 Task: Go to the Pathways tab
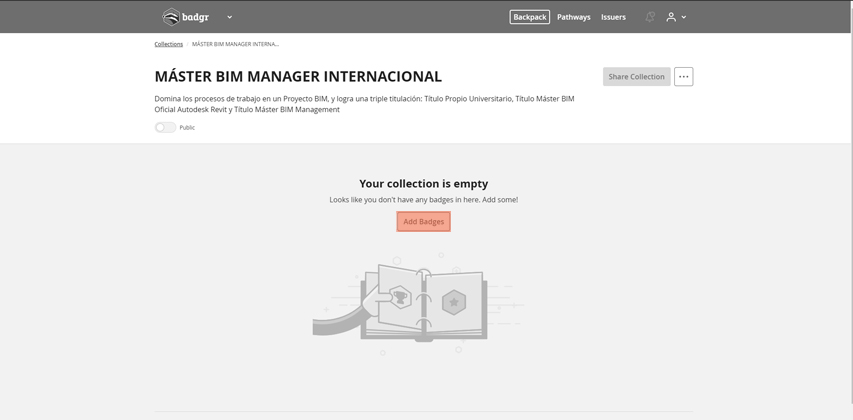(x=573, y=17)
